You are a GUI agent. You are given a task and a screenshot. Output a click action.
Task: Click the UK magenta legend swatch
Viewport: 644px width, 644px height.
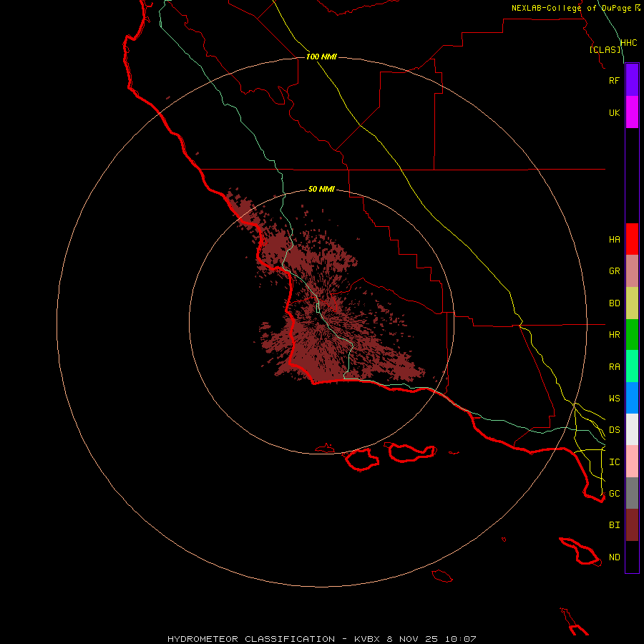click(x=632, y=112)
